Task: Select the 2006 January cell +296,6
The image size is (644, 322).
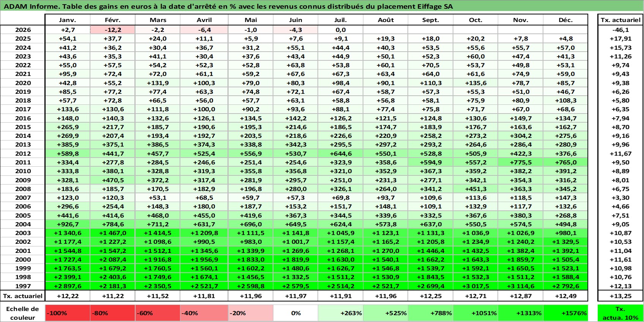Action: (68, 206)
